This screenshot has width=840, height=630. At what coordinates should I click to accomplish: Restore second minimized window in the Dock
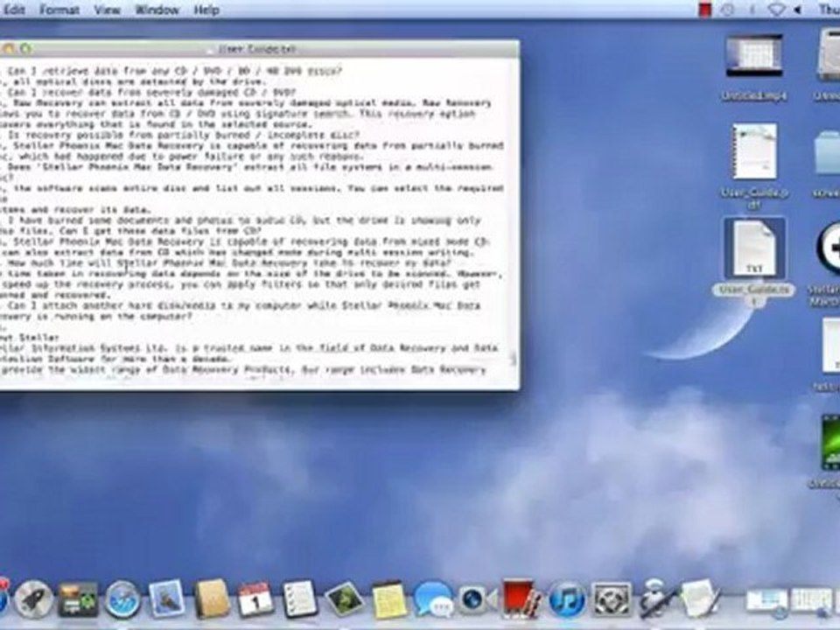(812, 602)
